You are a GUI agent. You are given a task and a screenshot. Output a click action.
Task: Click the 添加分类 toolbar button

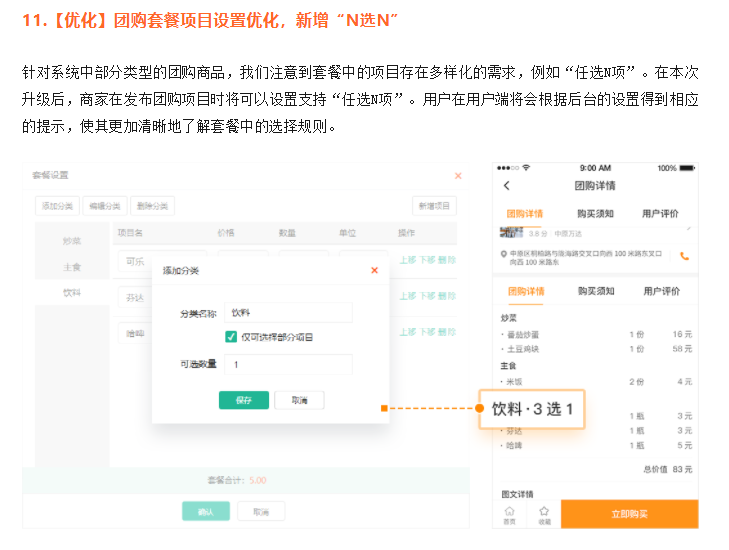coord(57,206)
